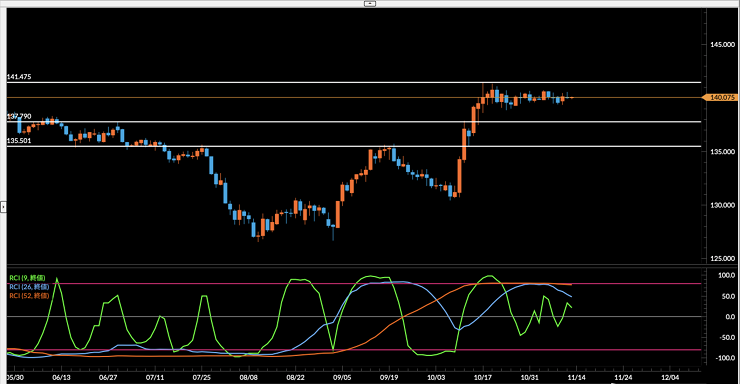Click the 12/04 date axis label
The height and width of the screenshot is (384, 740).
click(670, 377)
